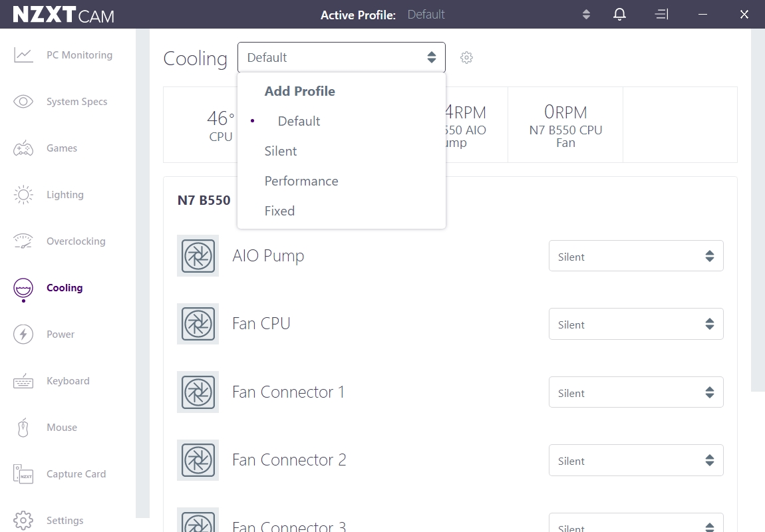This screenshot has width=765, height=532.
Task: Open the Settings section label
Action: [x=65, y=520]
